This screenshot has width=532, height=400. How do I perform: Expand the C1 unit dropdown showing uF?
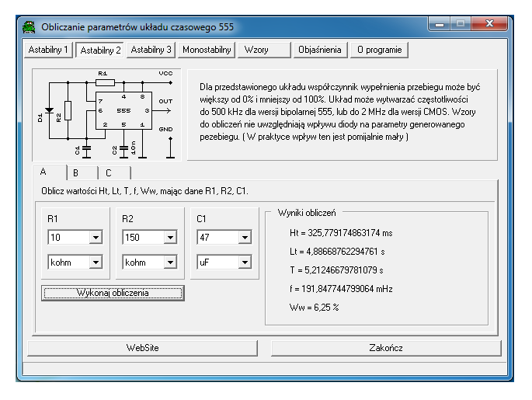click(x=245, y=263)
